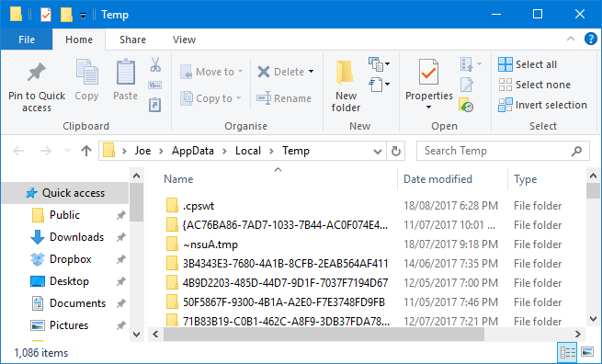
Task: Click Select none in ribbon
Action: click(534, 85)
